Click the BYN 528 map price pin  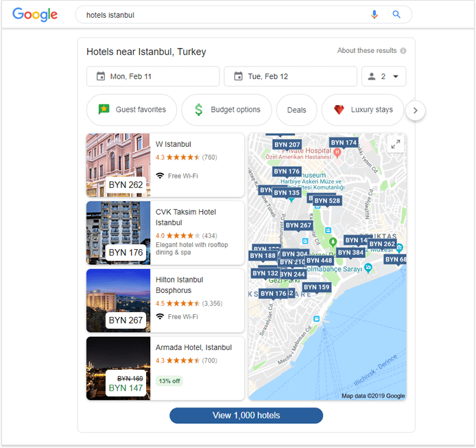click(x=327, y=200)
